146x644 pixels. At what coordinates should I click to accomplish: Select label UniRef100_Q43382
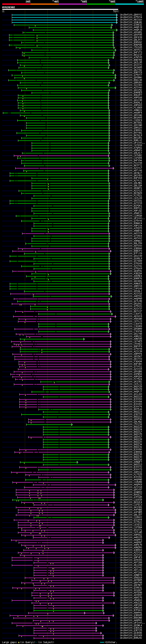[x=131, y=382]
